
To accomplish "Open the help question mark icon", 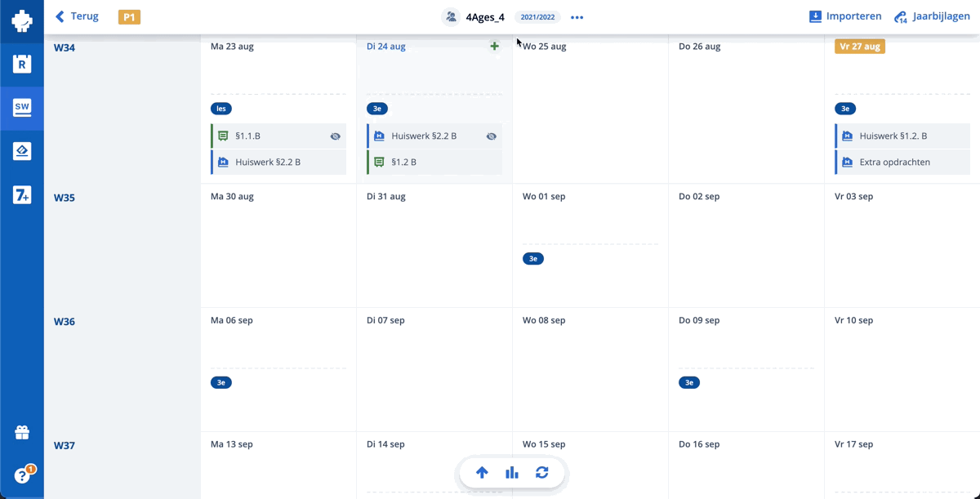I will (x=22, y=475).
